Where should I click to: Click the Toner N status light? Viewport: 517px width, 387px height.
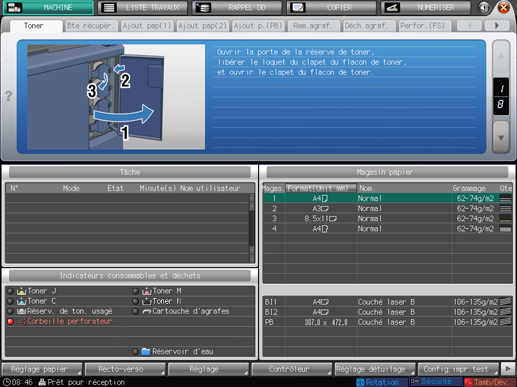coord(135,301)
